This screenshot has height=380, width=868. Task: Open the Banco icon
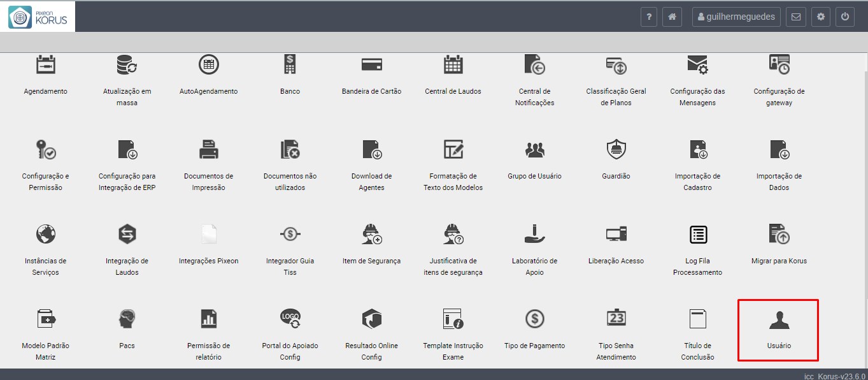pos(290,65)
